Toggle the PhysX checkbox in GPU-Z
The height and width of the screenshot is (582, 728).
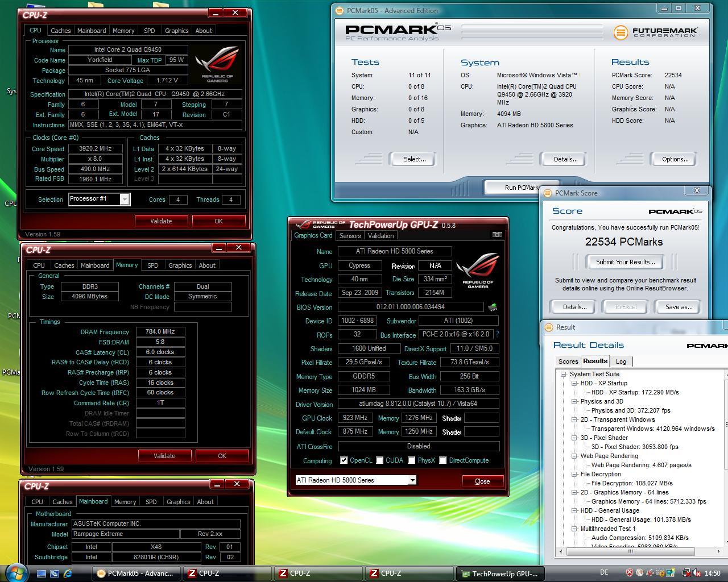[x=411, y=460]
